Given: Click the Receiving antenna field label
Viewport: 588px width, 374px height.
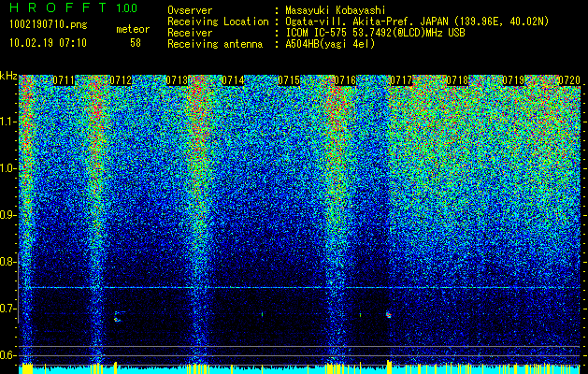Looking at the screenshot, I should coord(215,44).
